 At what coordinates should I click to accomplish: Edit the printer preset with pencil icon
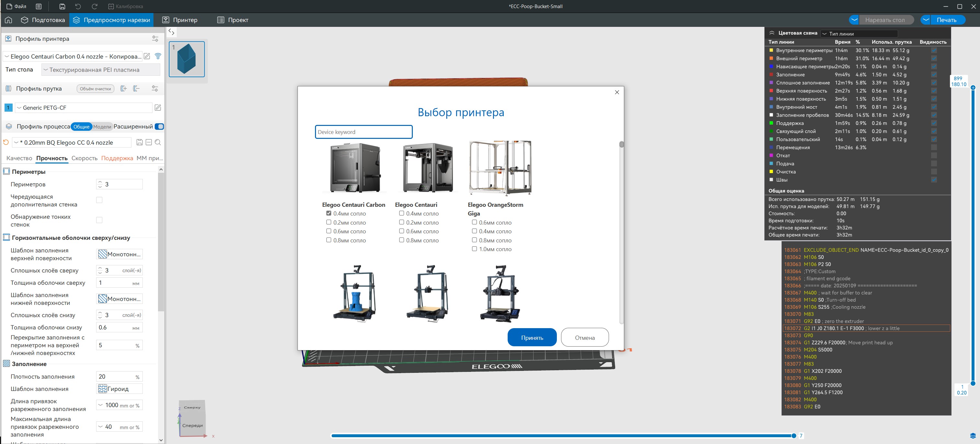click(x=147, y=56)
